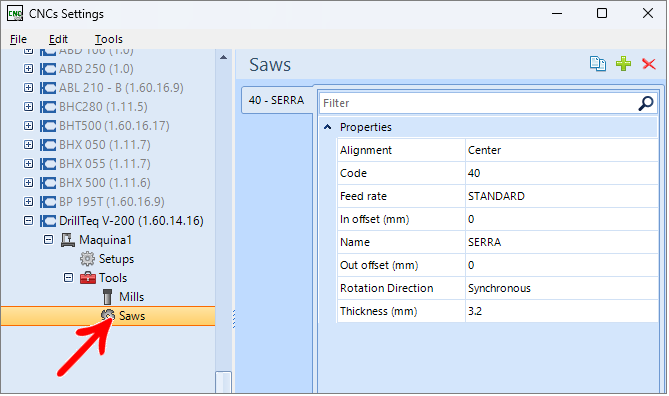Click the Saws blade icon in tree

point(108,316)
